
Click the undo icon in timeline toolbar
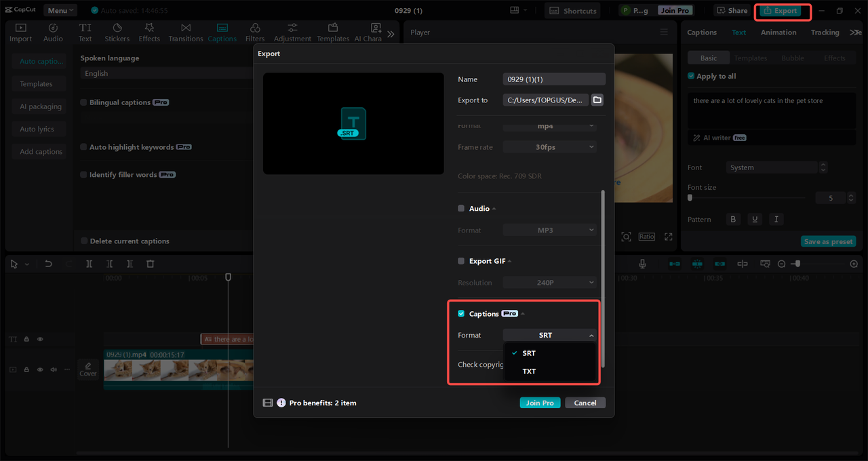click(x=48, y=264)
